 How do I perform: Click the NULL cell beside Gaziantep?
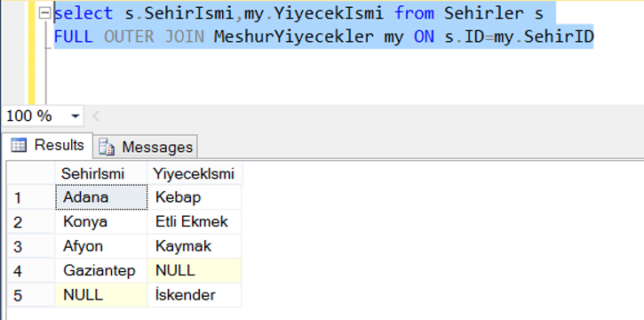click(x=195, y=271)
